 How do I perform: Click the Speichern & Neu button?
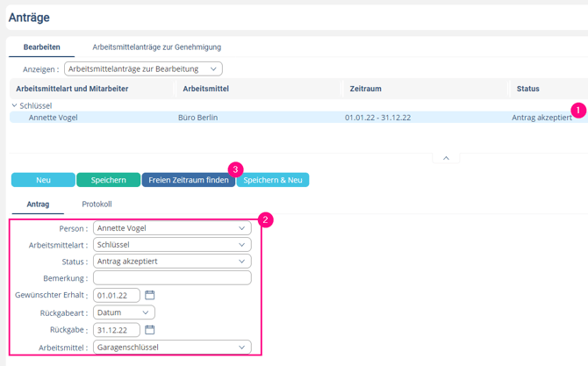click(273, 180)
